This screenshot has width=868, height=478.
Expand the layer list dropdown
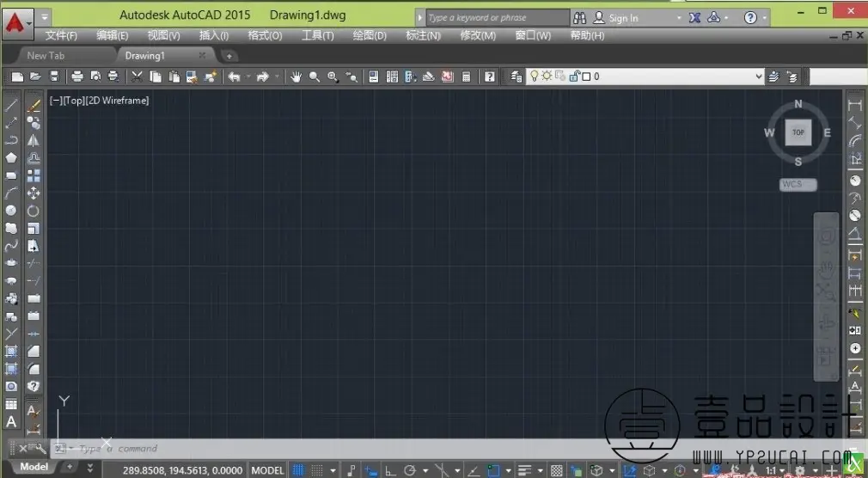pyautogui.click(x=759, y=77)
